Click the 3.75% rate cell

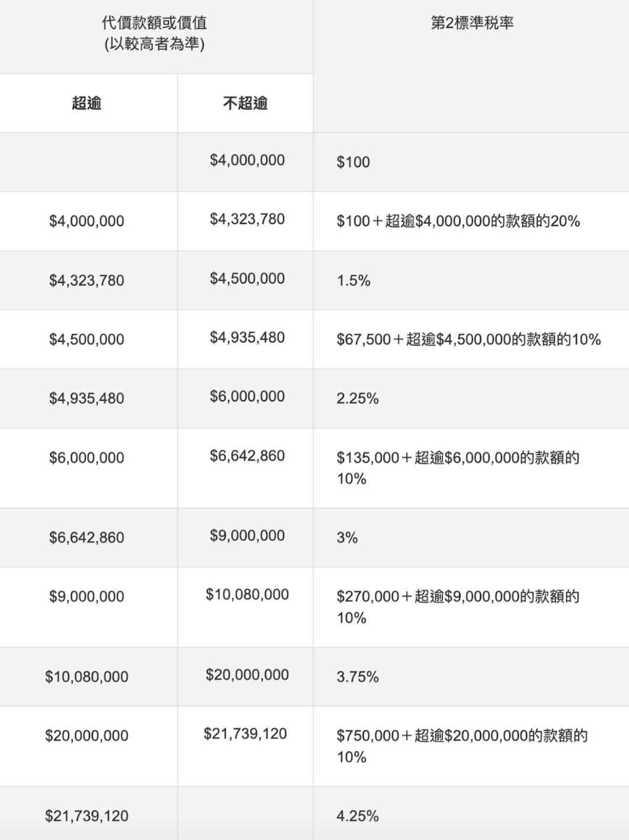pos(358,677)
